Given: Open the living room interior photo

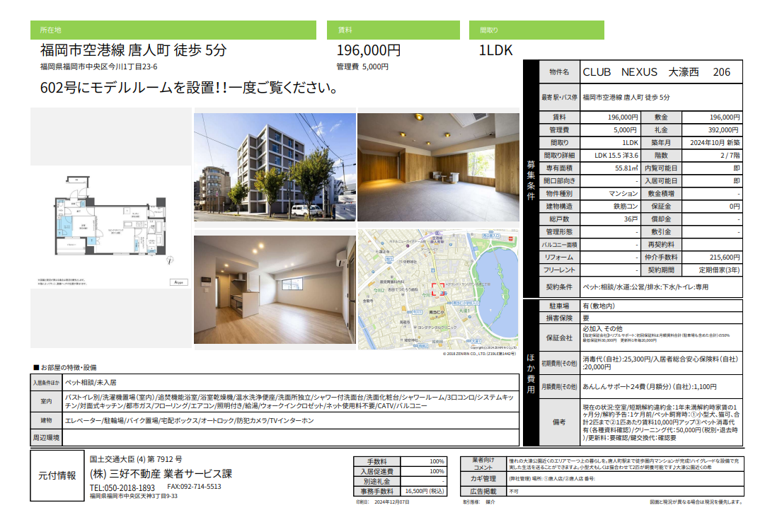Looking at the screenshot, I should point(275,289).
